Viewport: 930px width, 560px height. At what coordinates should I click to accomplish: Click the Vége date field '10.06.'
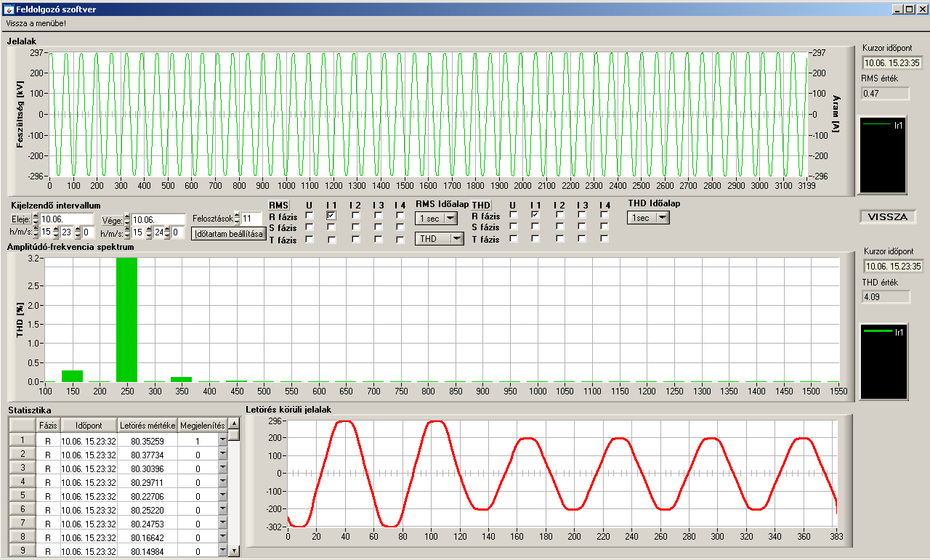[158, 219]
